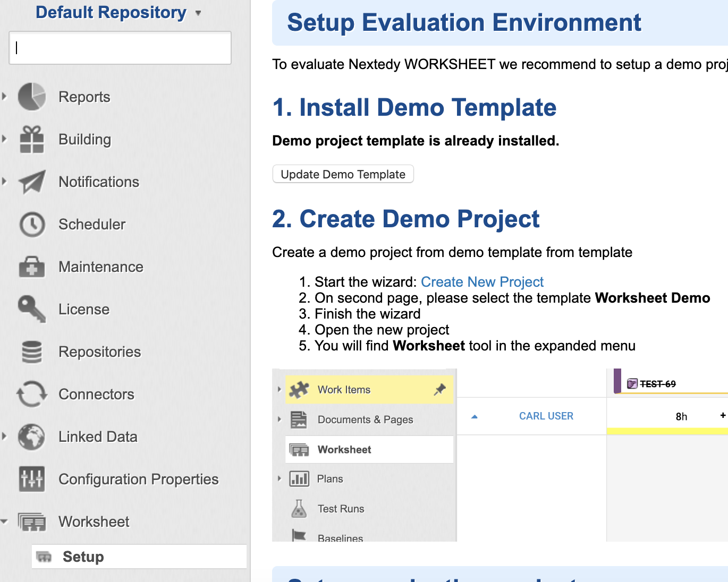Click the '2. Create Demo Project' heading

[x=405, y=219]
